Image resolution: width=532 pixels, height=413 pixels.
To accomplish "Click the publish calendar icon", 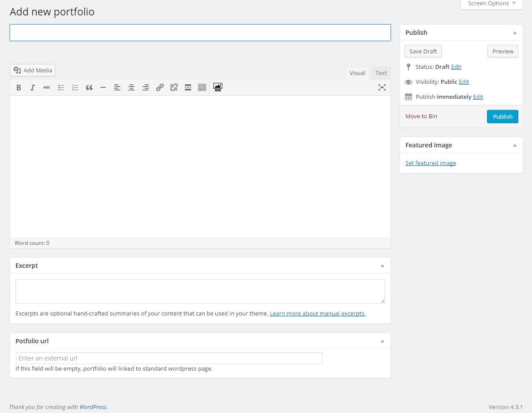I will pos(408,97).
